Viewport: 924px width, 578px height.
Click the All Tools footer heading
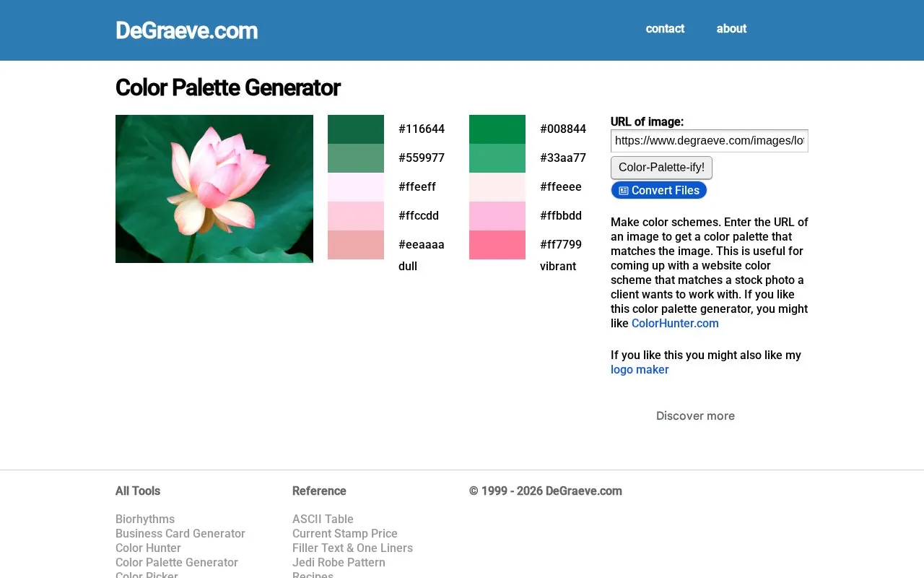pos(138,491)
